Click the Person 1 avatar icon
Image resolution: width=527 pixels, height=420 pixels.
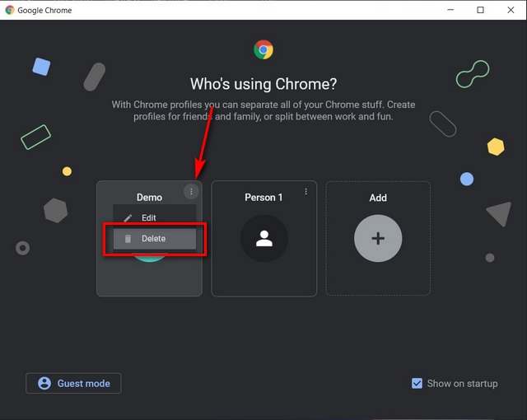point(263,238)
